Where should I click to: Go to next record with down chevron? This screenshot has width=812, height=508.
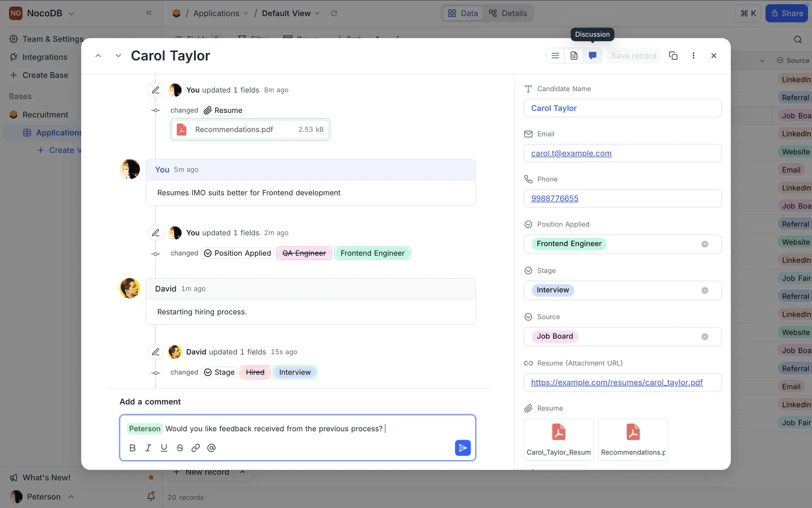pyautogui.click(x=118, y=55)
